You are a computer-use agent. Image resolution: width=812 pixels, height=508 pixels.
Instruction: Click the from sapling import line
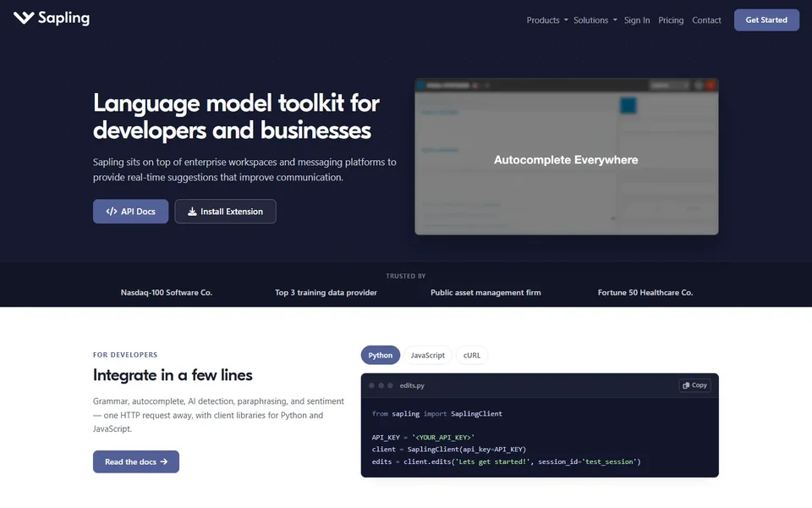pyautogui.click(x=437, y=414)
